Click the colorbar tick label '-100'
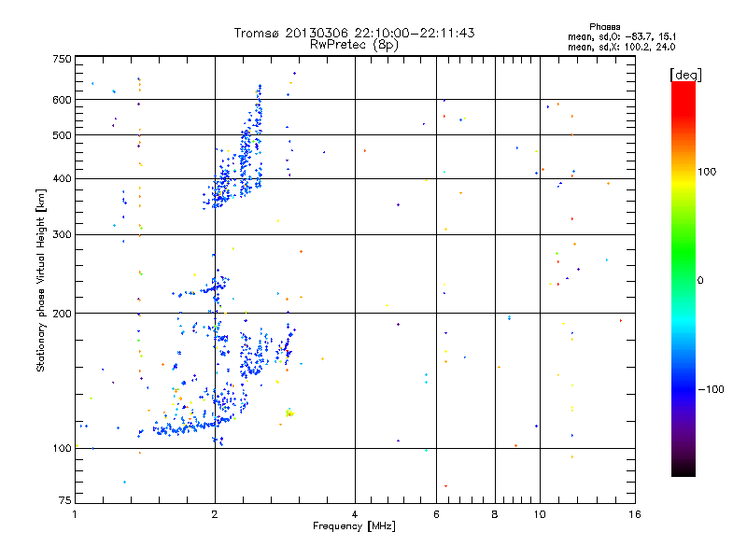Image resolution: width=747 pixels, height=560 pixels. coord(711,389)
